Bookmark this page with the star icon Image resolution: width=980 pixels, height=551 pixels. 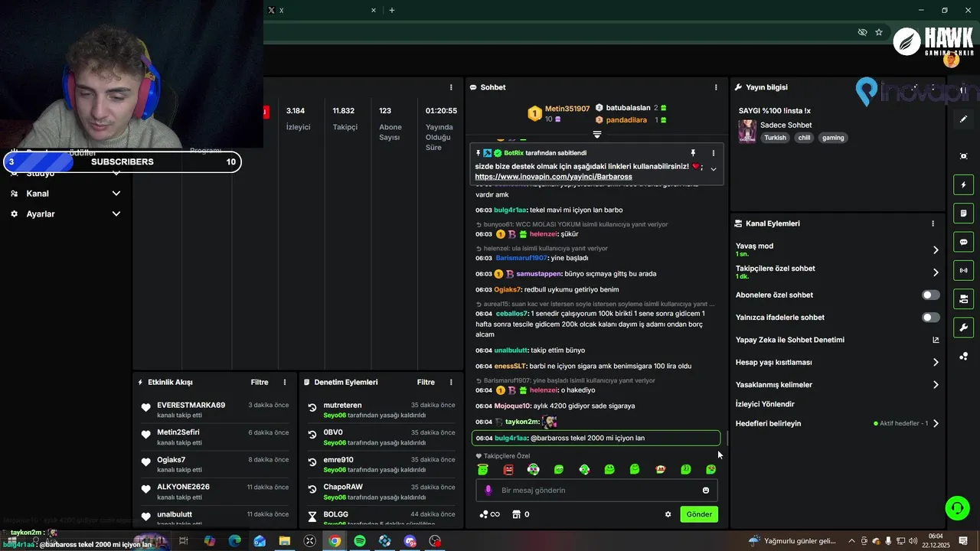pos(879,32)
